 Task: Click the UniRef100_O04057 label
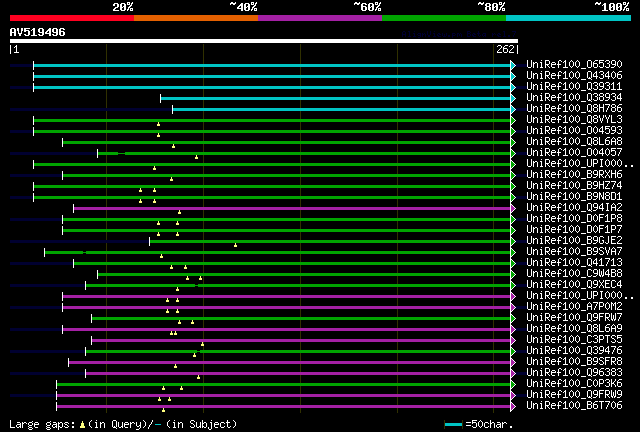(x=574, y=153)
